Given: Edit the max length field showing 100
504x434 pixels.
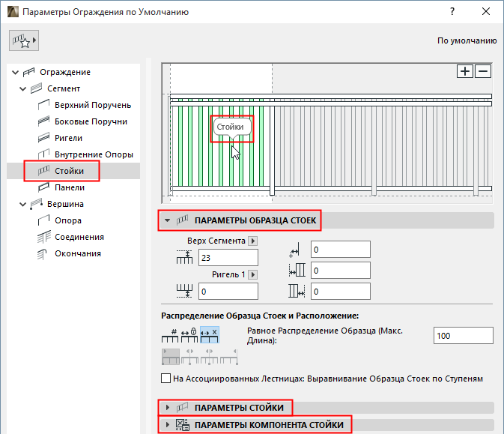Looking at the screenshot, I should (x=463, y=336).
